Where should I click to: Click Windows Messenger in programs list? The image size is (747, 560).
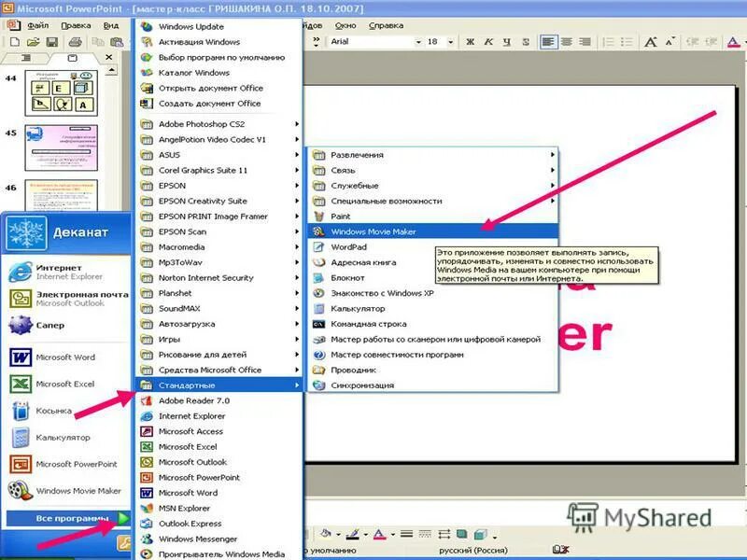[x=219, y=539]
